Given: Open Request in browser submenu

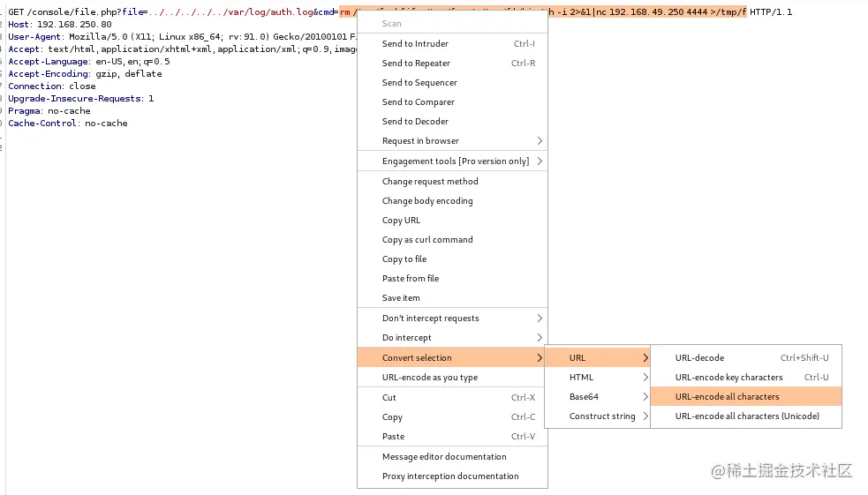Looking at the screenshot, I should click(452, 140).
